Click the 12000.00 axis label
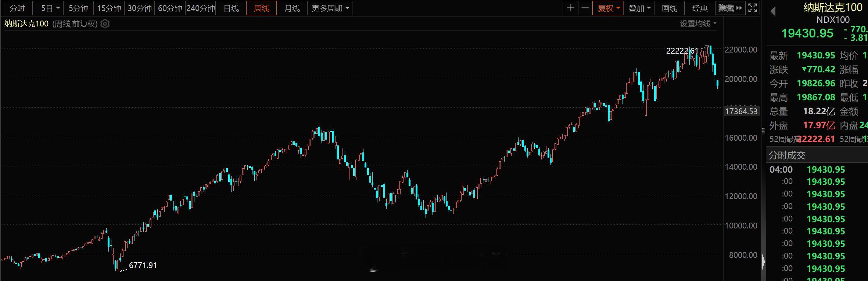Viewport: 868px width, 281px height. (x=741, y=196)
